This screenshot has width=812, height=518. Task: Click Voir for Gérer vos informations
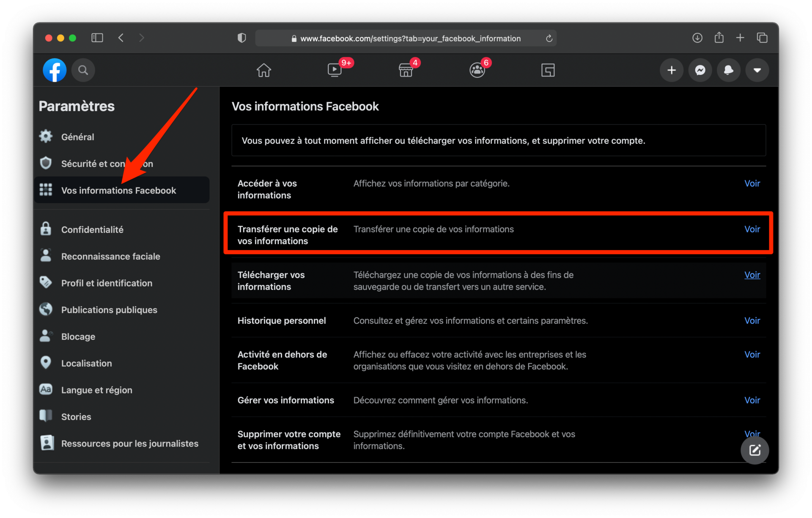click(752, 400)
